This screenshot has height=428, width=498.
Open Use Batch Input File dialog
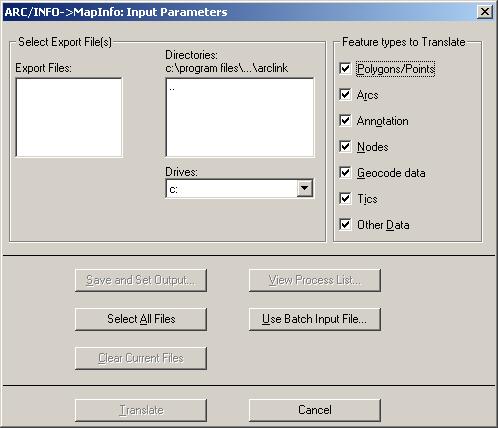coord(315,319)
